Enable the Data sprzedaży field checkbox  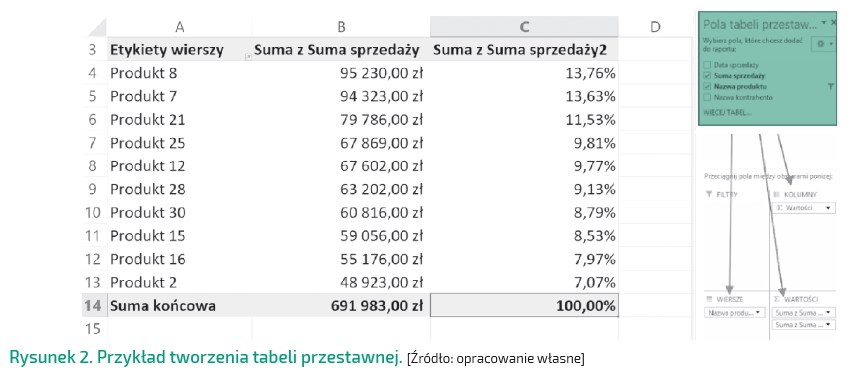click(x=707, y=65)
